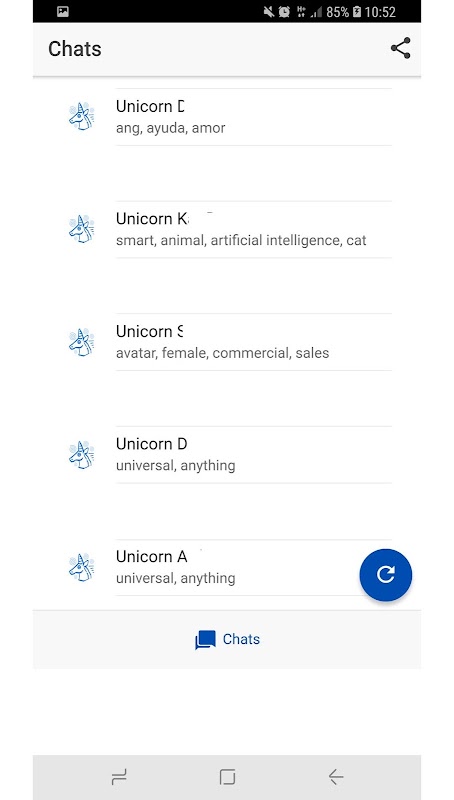Tap the unicorn avatar of the fourth chat

pyautogui.click(x=82, y=455)
